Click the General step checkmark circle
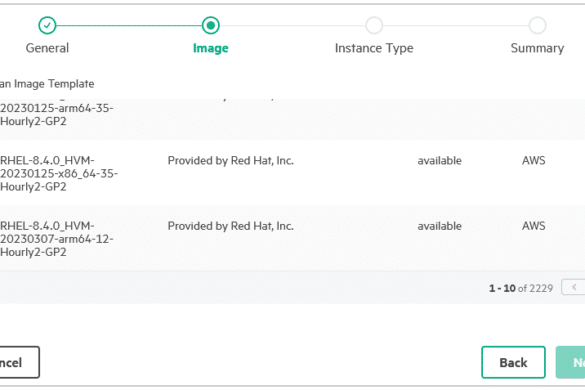Image resolution: width=585 pixels, height=390 pixels. pyautogui.click(x=47, y=25)
